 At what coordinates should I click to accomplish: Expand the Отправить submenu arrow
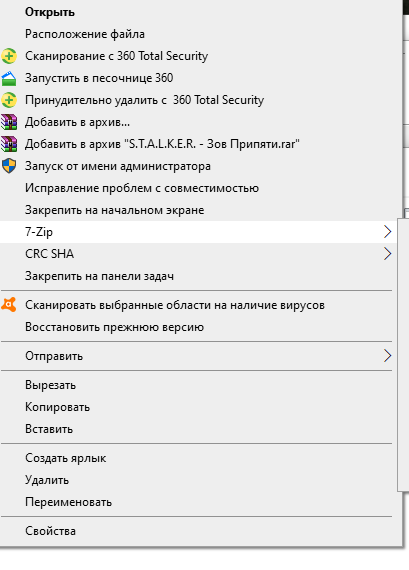tap(388, 356)
